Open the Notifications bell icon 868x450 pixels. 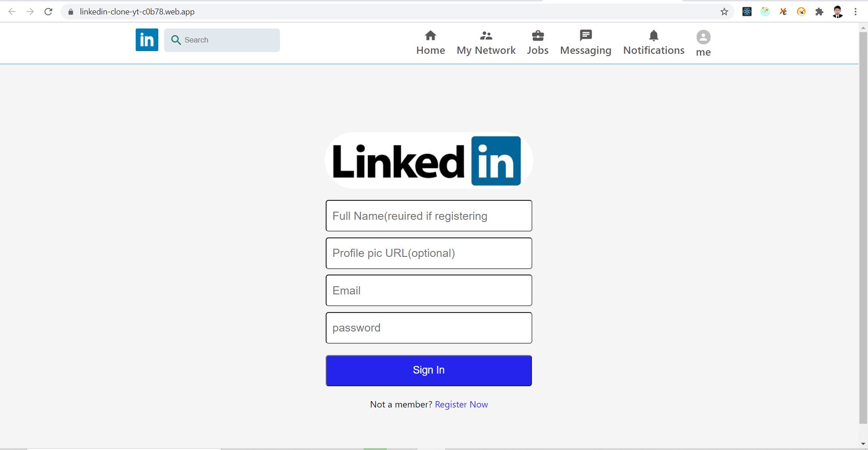click(x=654, y=35)
